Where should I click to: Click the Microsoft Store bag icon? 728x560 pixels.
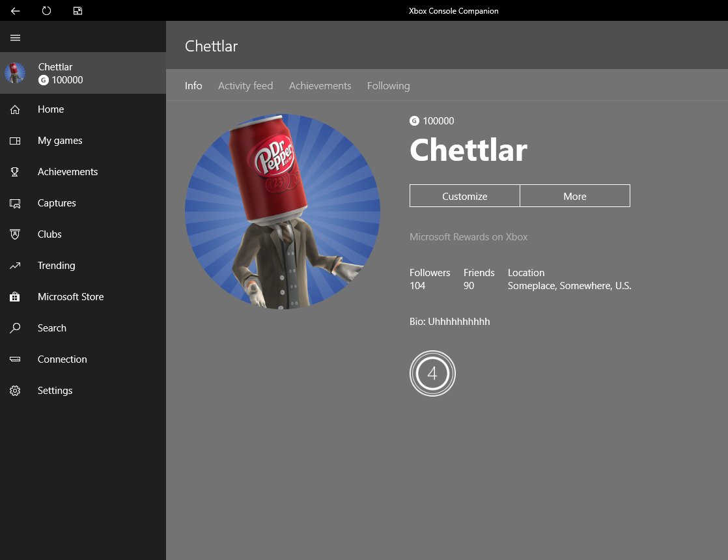[x=15, y=297]
